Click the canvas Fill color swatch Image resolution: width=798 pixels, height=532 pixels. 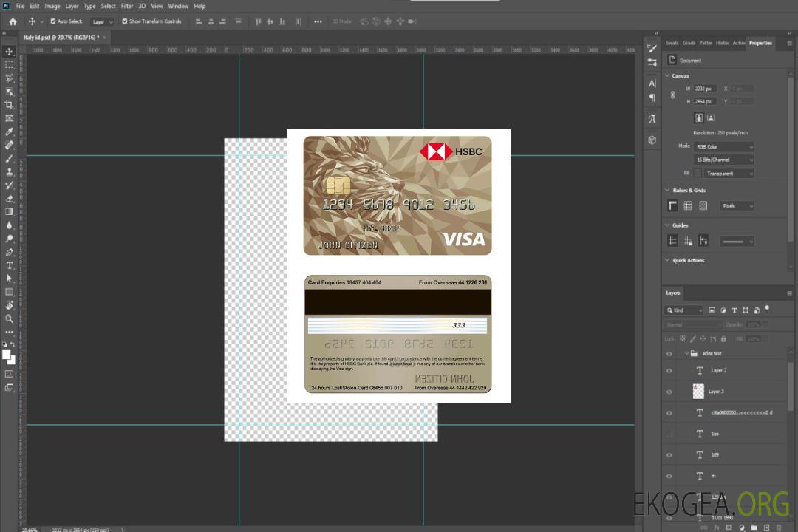point(698,174)
